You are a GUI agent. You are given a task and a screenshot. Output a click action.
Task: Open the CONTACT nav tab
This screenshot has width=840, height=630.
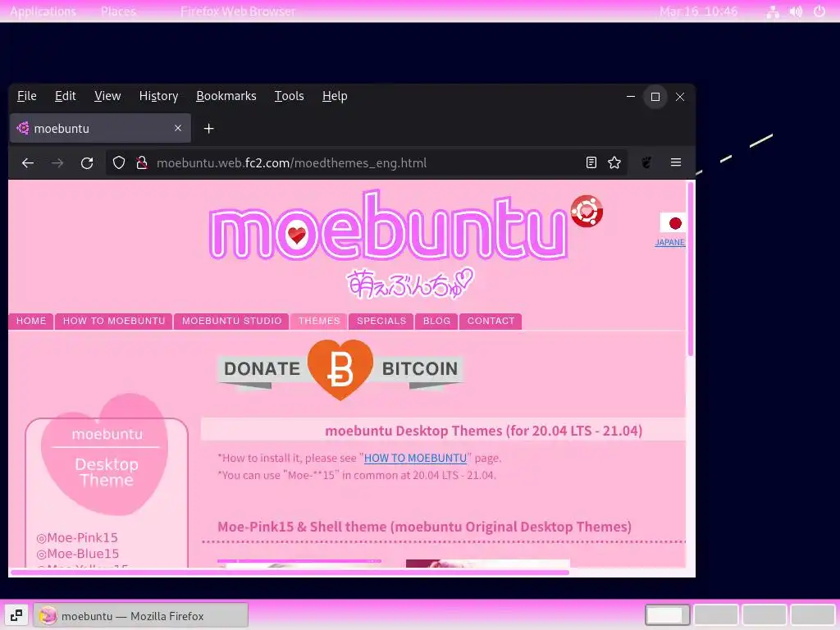[491, 321]
